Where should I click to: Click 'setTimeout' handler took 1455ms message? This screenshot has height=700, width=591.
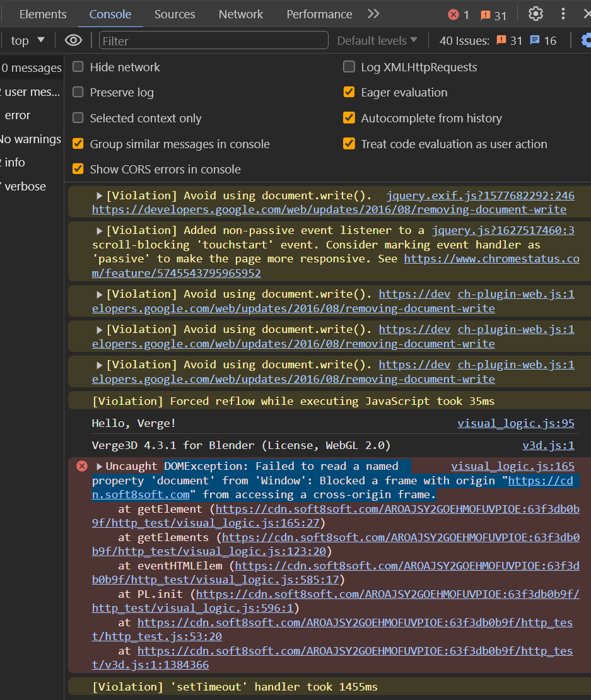(x=235, y=687)
